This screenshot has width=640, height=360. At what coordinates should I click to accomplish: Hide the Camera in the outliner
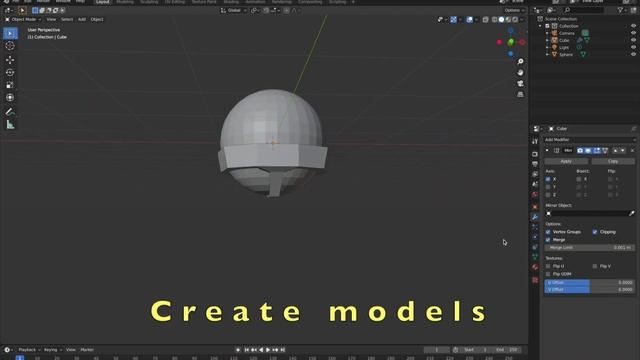pos(633,33)
